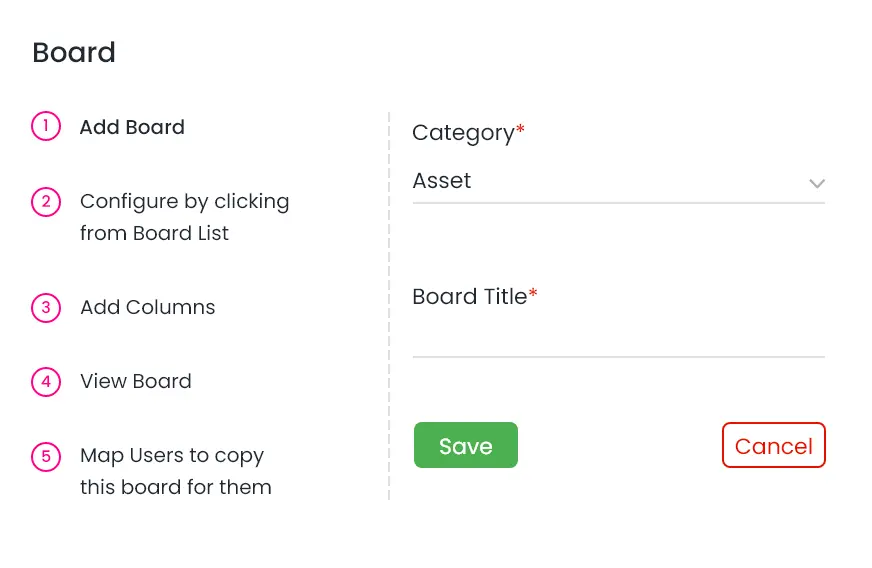Image resolution: width=872 pixels, height=568 pixels.
Task: Click the step 3 circle icon
Action: point(46,307)
